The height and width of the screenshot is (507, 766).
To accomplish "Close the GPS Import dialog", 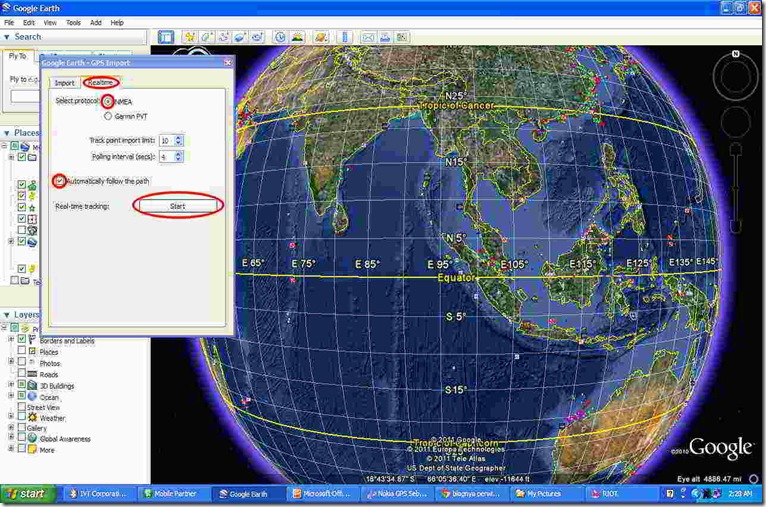I will click(x=228, y=63).
